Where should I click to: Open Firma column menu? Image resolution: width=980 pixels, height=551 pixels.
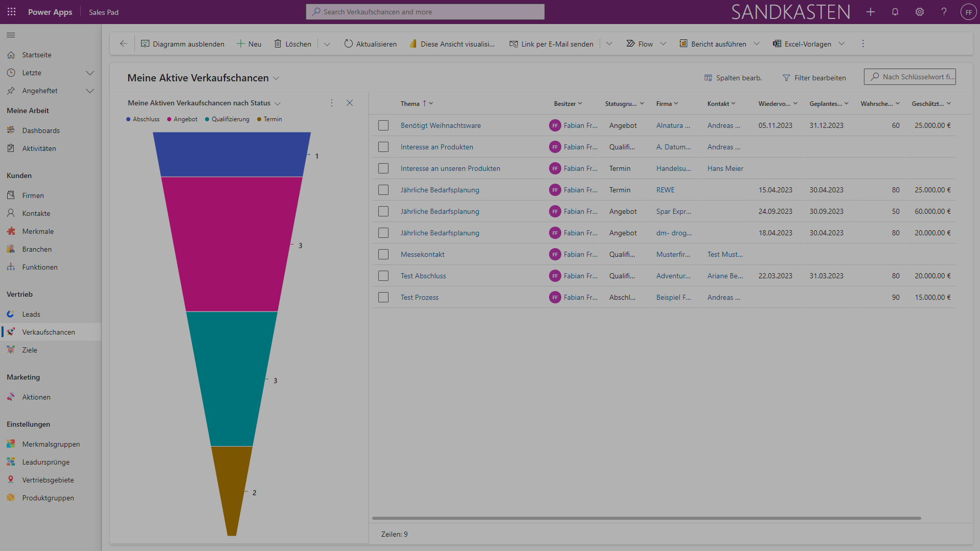click(667, 103)
